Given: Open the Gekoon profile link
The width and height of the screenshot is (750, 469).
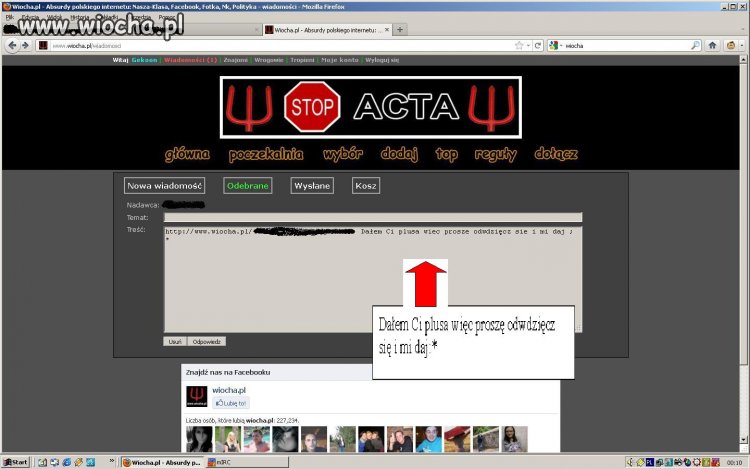Looking at the screenshot, I should click(144, 60).
